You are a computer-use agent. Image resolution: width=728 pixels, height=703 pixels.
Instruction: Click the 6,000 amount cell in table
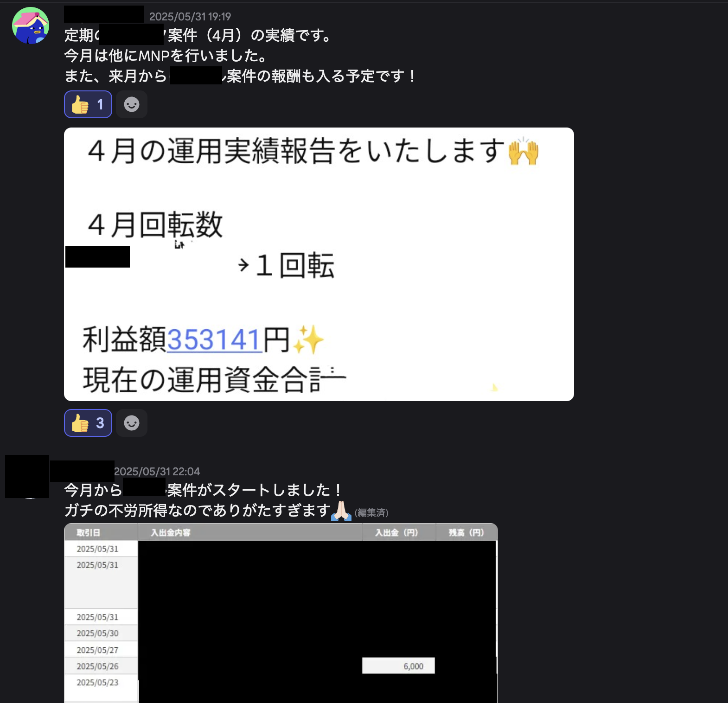[398, 666]
